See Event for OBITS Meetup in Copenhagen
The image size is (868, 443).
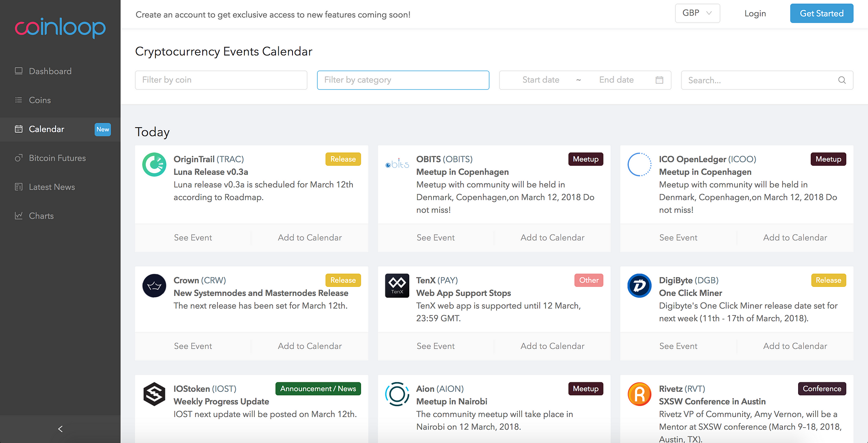pyautogui.click(x=436, y=238)
